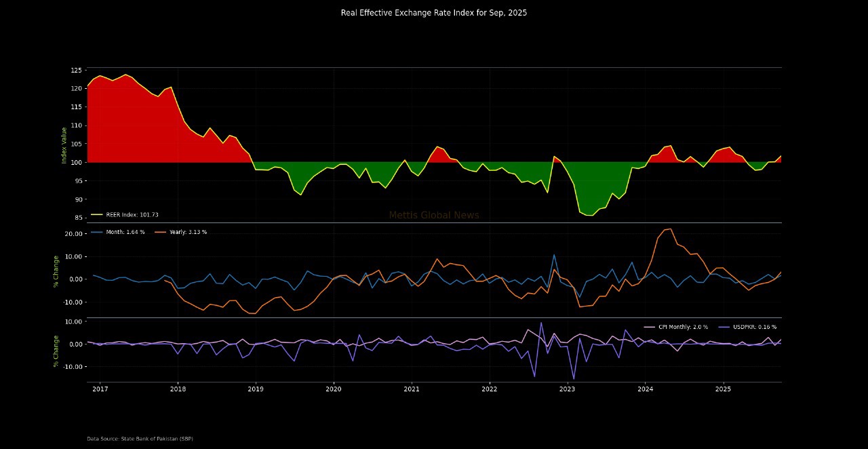Click the 'Data Source: State Bank of Pakistan' text

pos(140,439)
